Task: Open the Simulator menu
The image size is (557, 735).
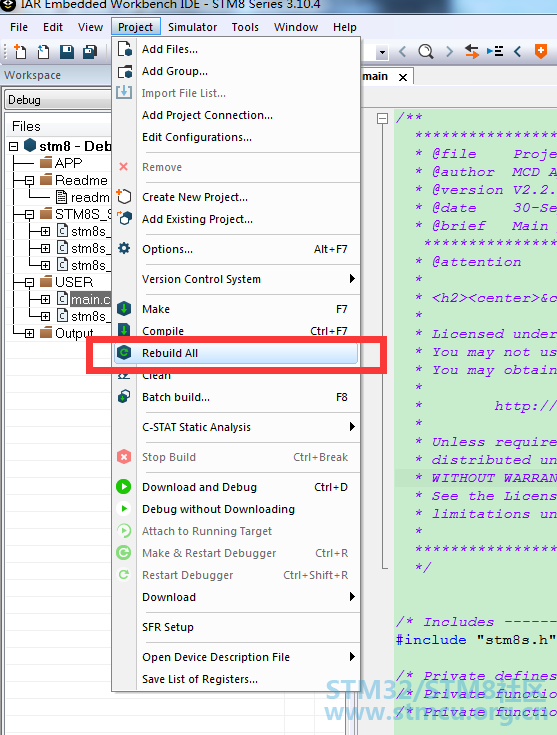Action: coord(193,27)
